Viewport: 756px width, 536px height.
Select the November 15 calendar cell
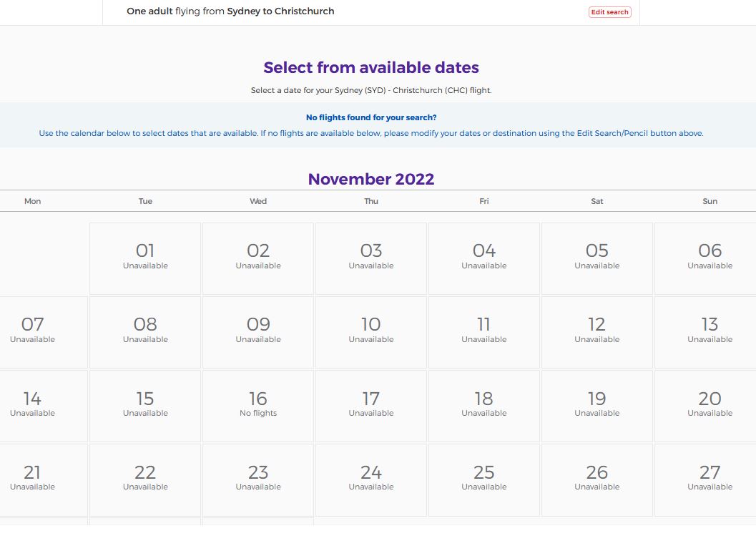145,405
